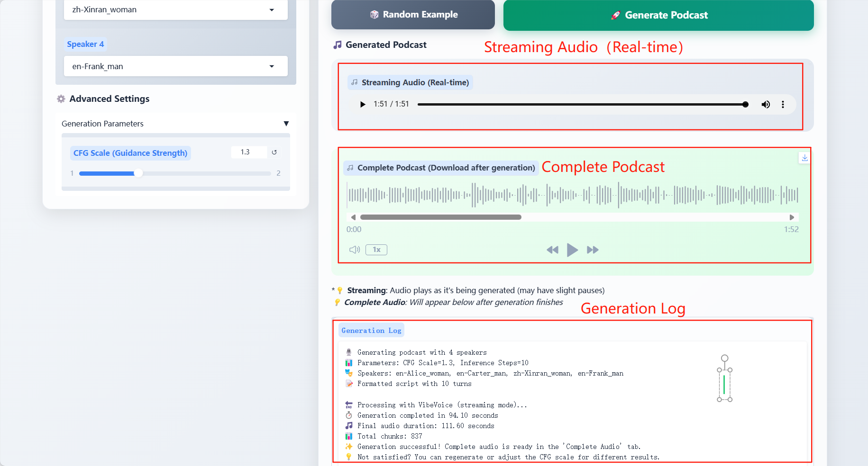
Task: Download the complete podcast audio
Action: (804, 158)
